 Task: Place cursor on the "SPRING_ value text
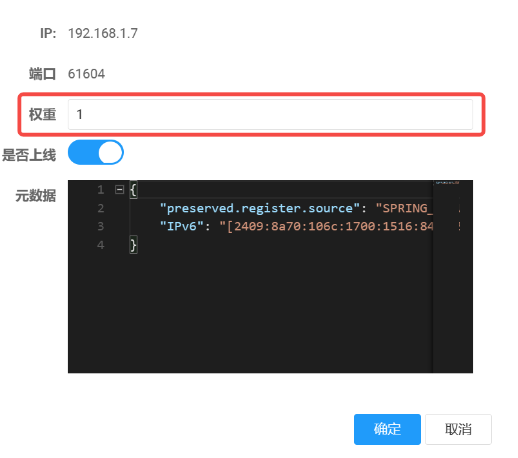404,208
